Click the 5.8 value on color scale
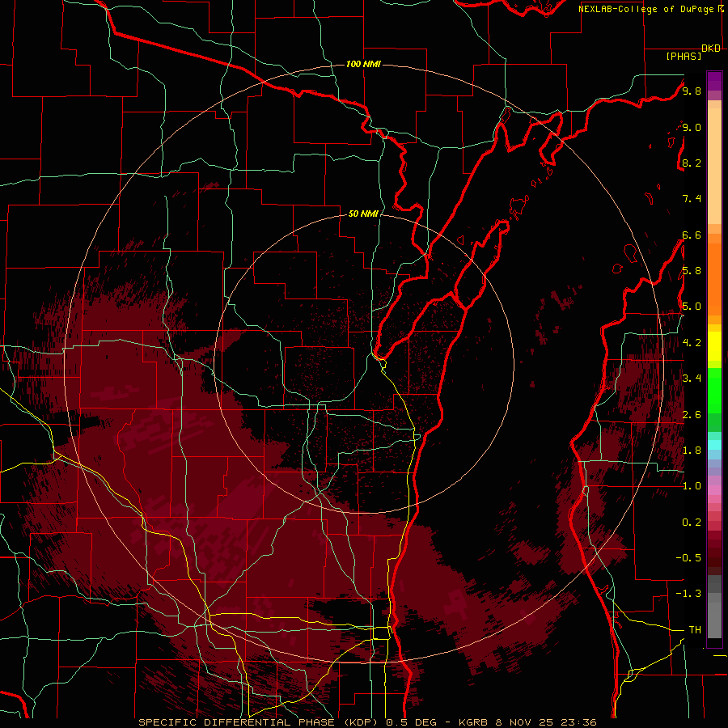Image resolution: width=728 pixels, height=728 pixels. point(692,271)
